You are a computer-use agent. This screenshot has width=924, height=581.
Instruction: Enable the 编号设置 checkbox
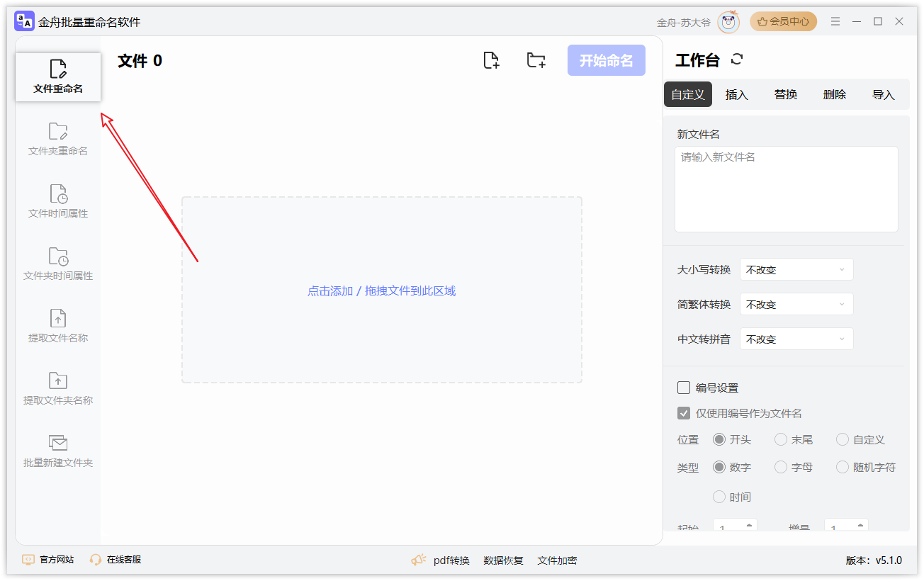(684, 388)
